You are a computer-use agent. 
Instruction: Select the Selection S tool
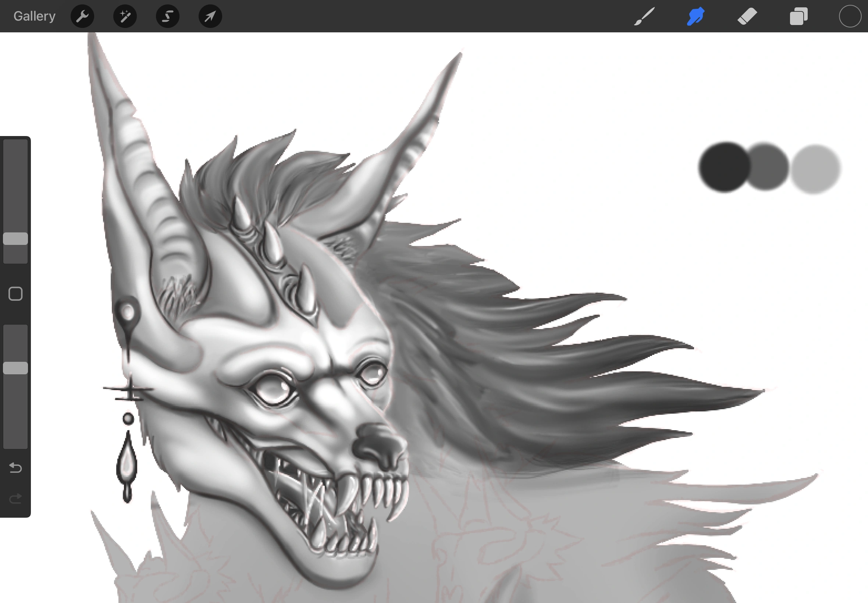[x=167, y=16]
